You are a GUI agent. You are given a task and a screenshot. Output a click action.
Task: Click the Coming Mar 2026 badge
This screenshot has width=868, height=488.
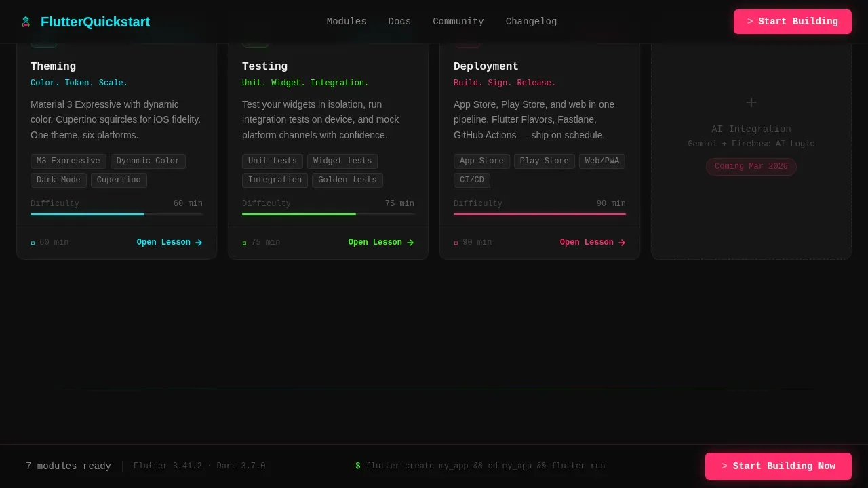click(751, 167)
